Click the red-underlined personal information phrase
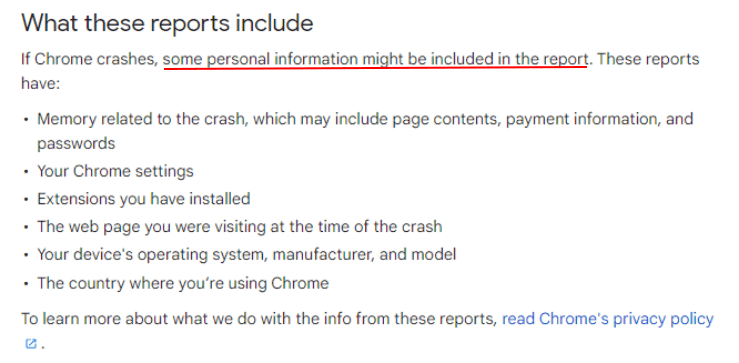 click(376, 59)
